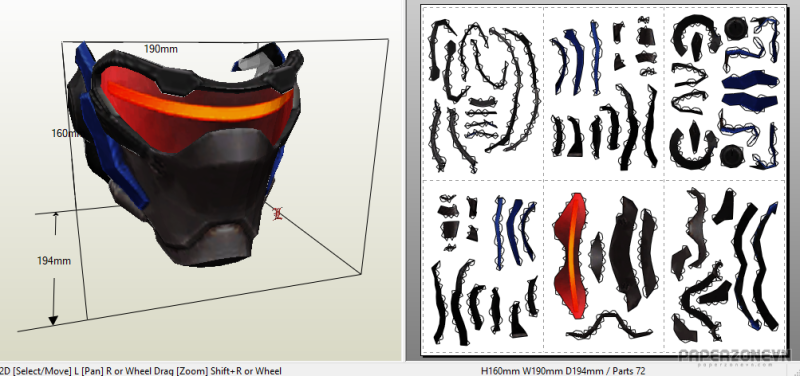Click the downward arrowhead of the 194mm dimension

coord(53,320)
